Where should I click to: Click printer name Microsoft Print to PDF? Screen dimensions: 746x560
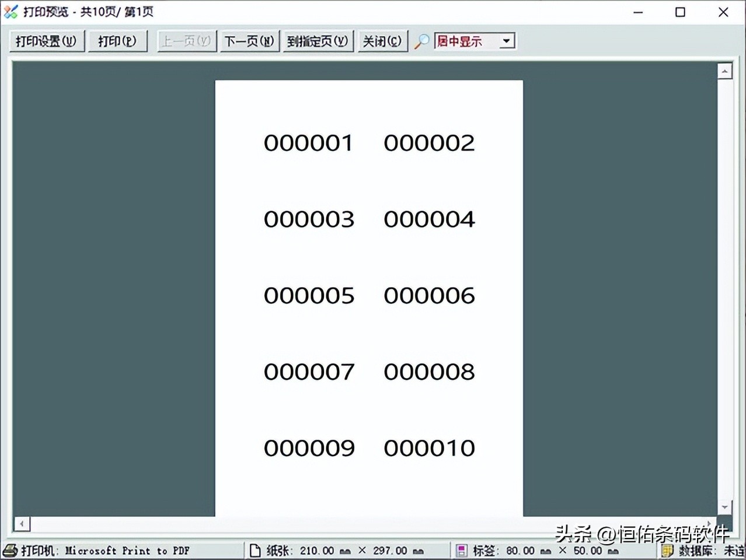[x=127, y=551]
